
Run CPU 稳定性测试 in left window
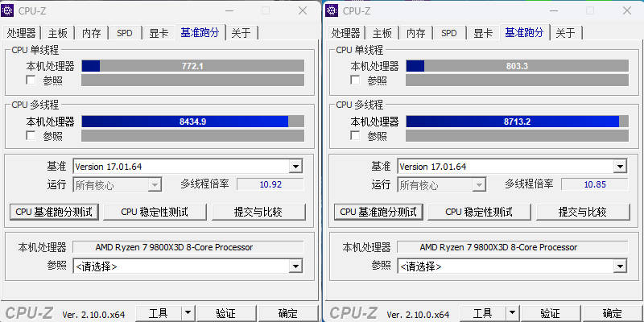coord(155,212)
